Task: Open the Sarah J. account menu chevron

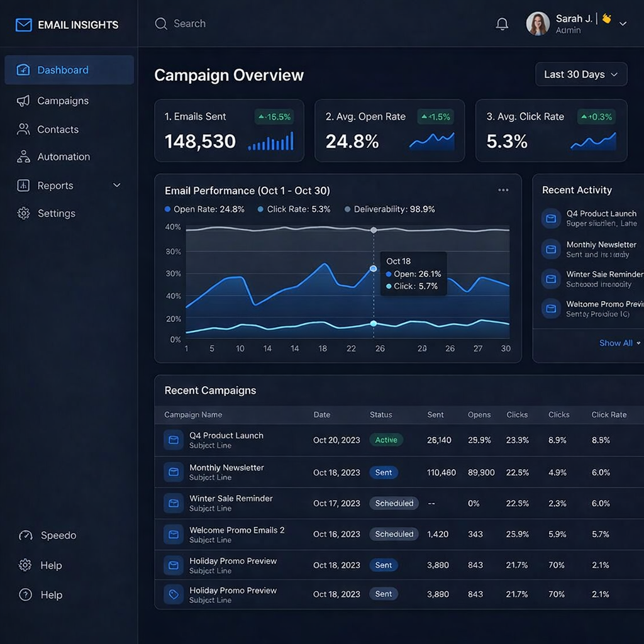Action: pyautogui.click(x=623, y=24)
